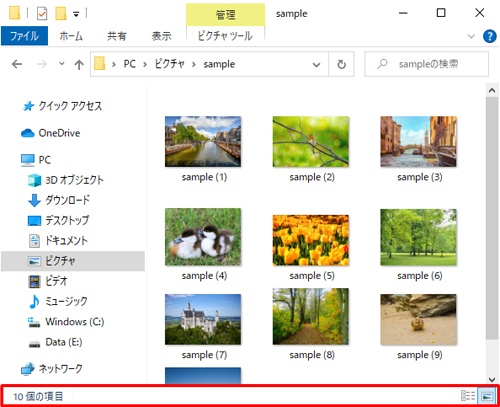The height and width of the screenshot is (407, 500).
Task: Click the 管理 contextual tab header
Action: point(225,15)
